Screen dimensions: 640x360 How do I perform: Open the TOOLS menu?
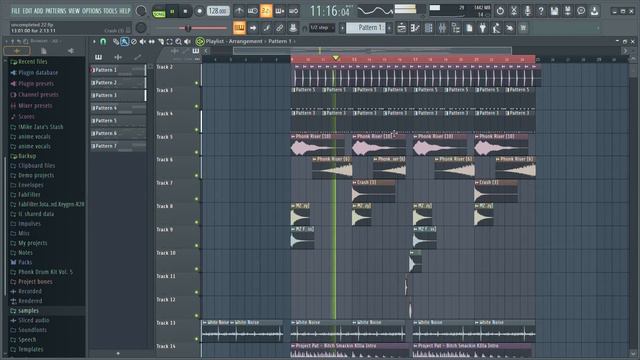110,11
